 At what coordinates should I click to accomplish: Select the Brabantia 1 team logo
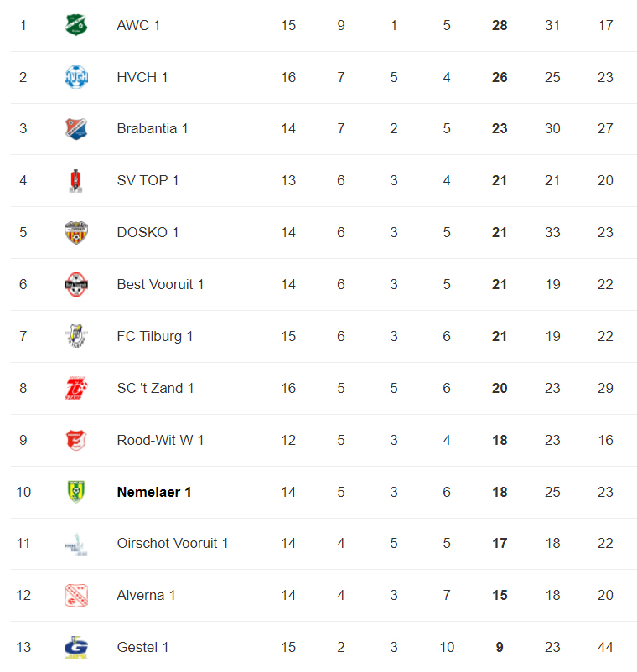(76, 128)
